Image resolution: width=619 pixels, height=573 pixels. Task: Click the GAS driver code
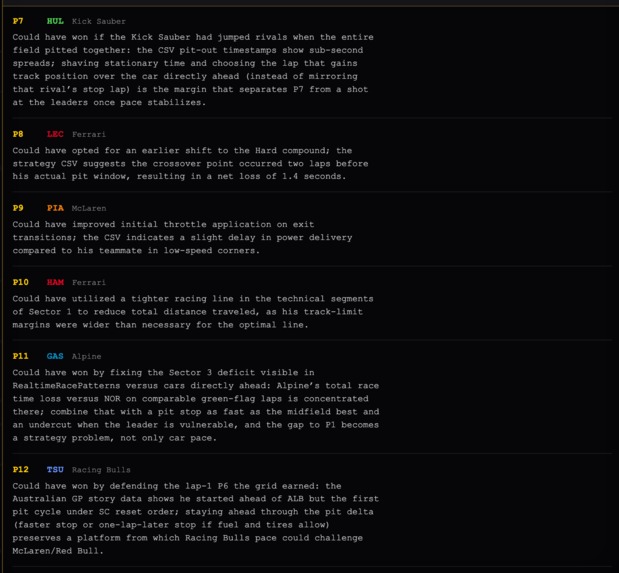(55, 356)
